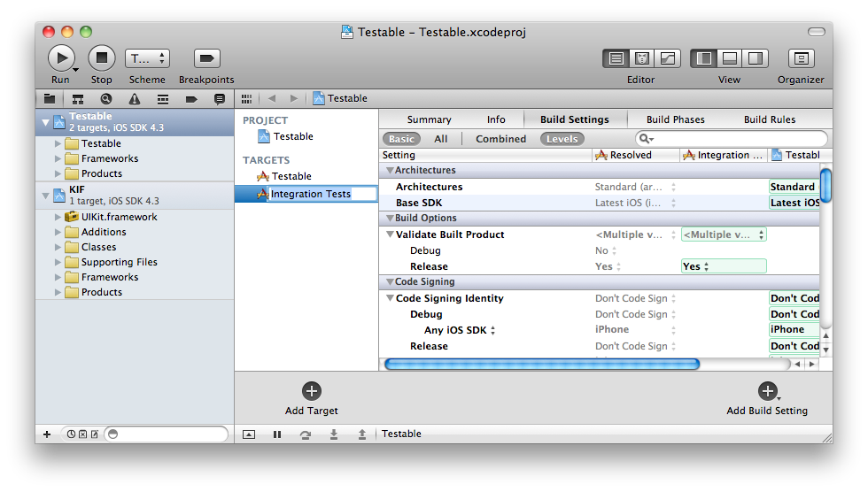Viewport: 868px width, 492px height.
Task: Open related files grid menu
Action: (247, 98)
